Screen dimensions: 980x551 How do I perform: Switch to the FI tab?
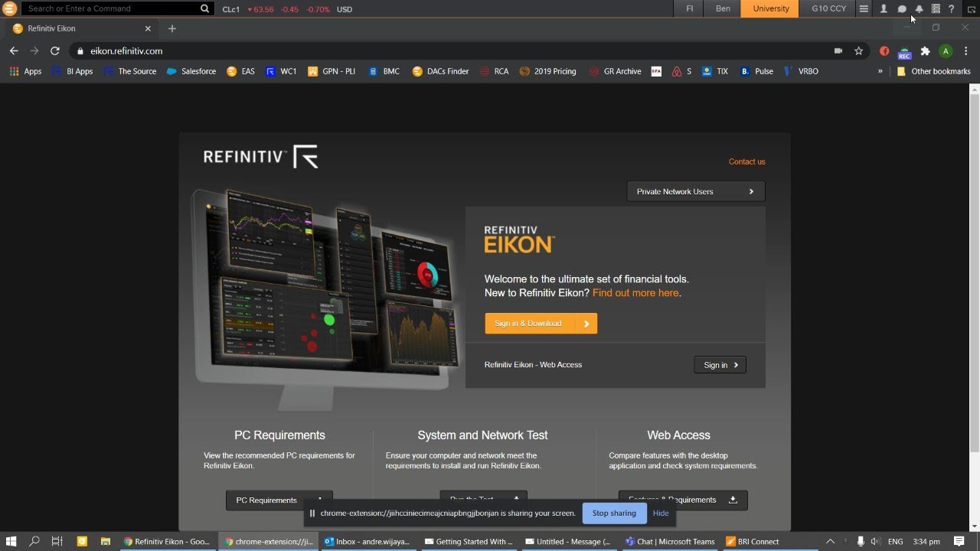690,8
